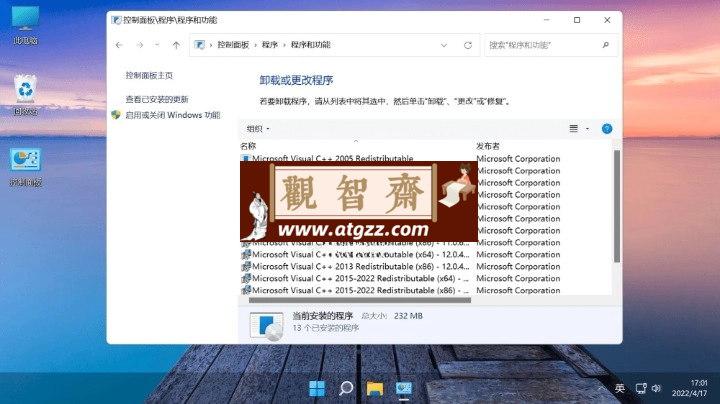Click icon of Visual C++ 2015-2022 (x86) entry
Screen dimensions: 720x404
point(246,290)
